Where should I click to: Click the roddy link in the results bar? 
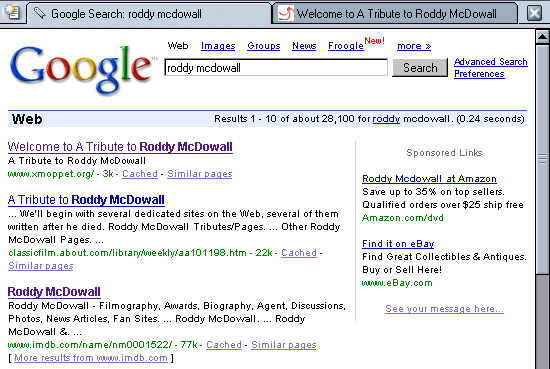(x=386, y=119)
